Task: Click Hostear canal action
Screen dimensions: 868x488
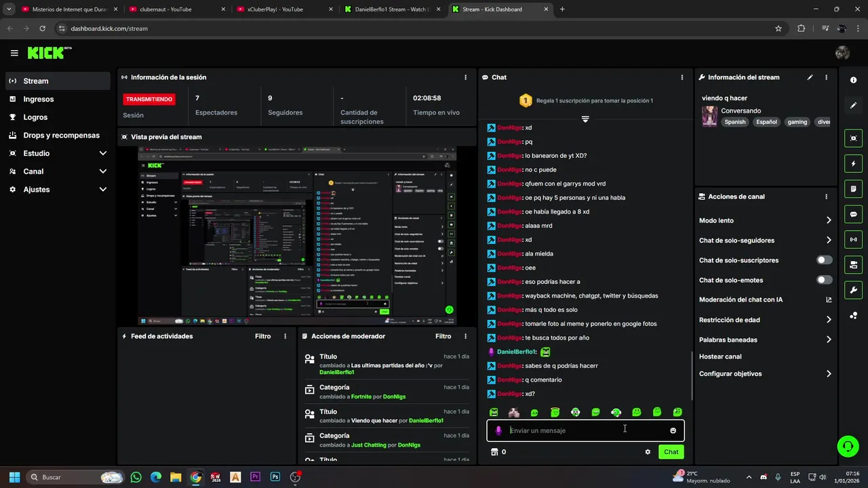Action: [x=720, y=357]
